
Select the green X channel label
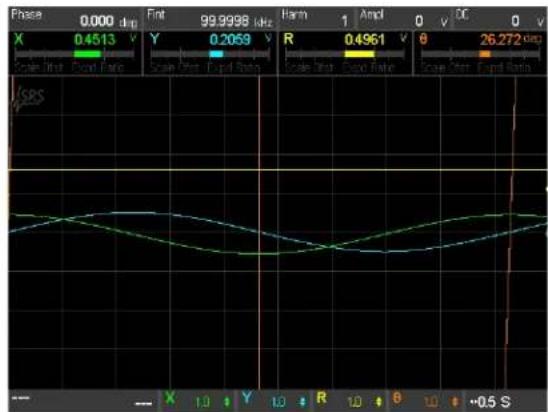[19, 39]
